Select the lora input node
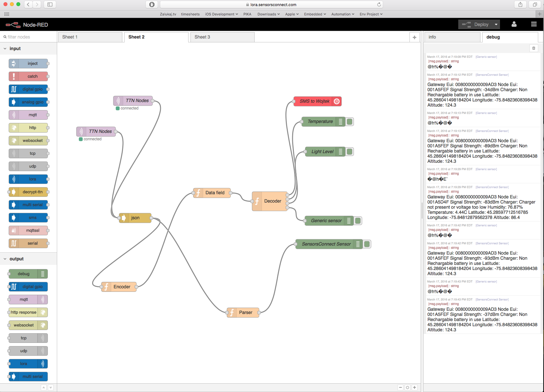Viewport: 544px width, 392px height. pyautogui.click(x=29, y=179)
